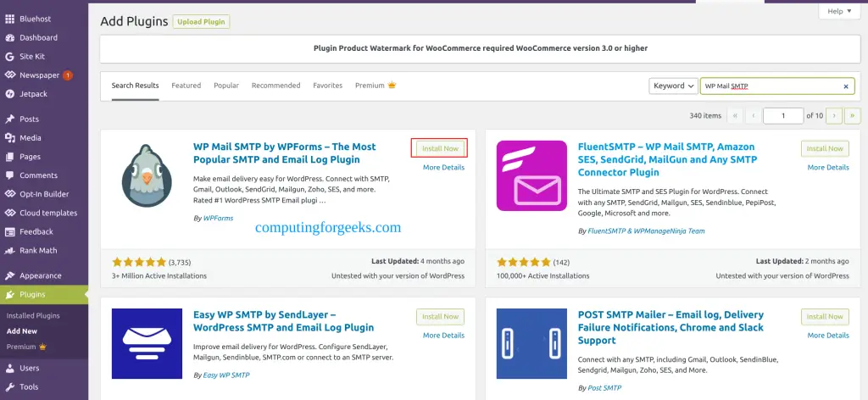Viewport: 868px width, 400px height.
Task: Click the Appearance paintbrush icon
Action: point(9,275)
